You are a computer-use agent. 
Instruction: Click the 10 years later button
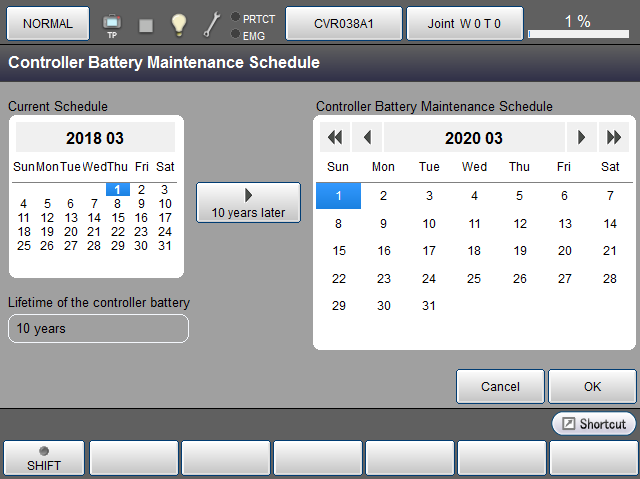click(248, 203)
